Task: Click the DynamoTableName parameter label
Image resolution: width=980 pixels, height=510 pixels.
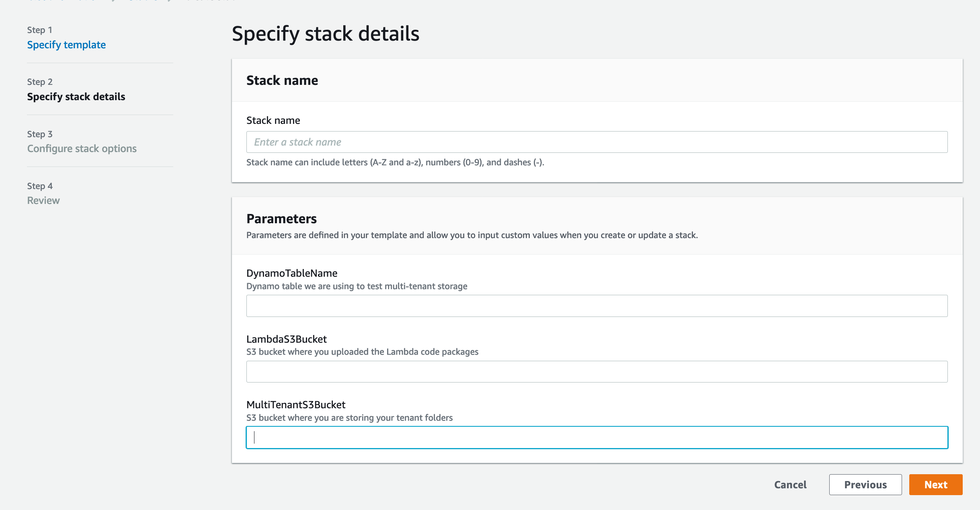Action: click(x=292, y=273)
